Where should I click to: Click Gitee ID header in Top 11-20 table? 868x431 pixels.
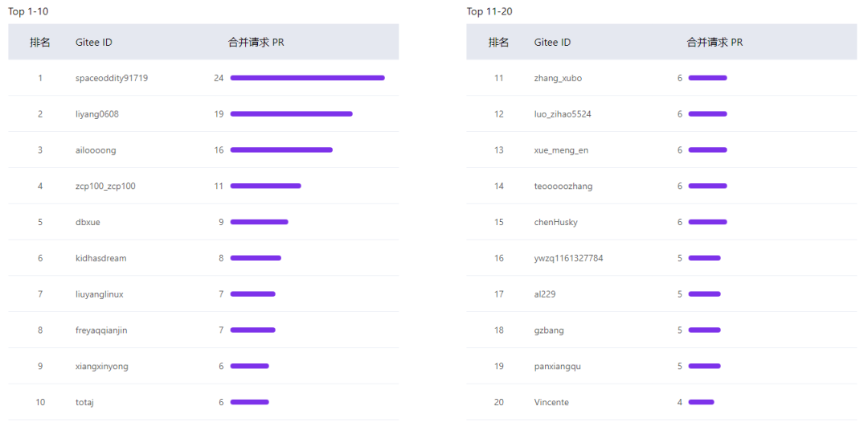552,42
